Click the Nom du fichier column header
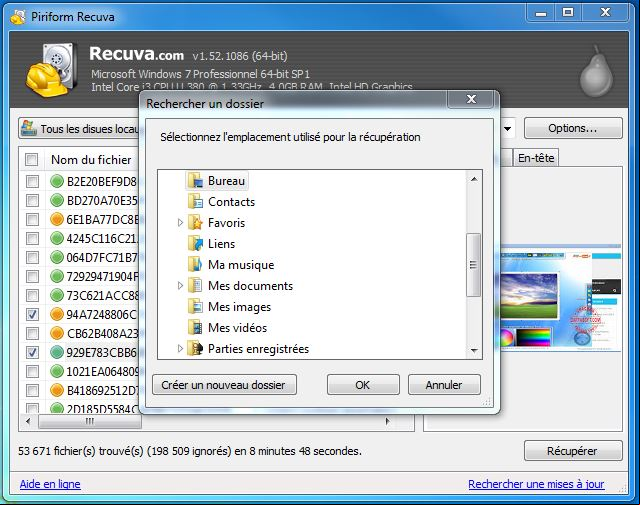 tap(91, 160)
